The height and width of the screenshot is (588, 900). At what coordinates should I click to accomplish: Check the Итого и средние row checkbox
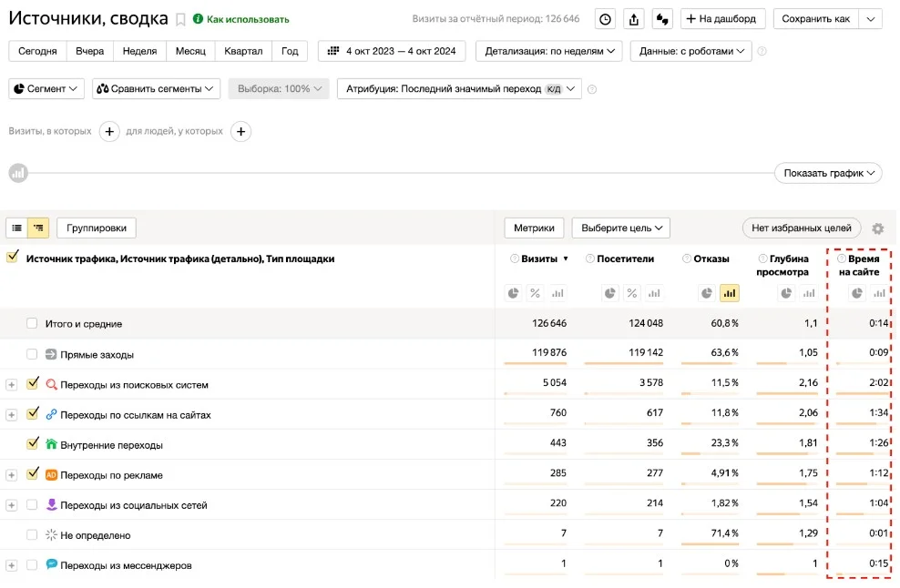click(32, 323)
